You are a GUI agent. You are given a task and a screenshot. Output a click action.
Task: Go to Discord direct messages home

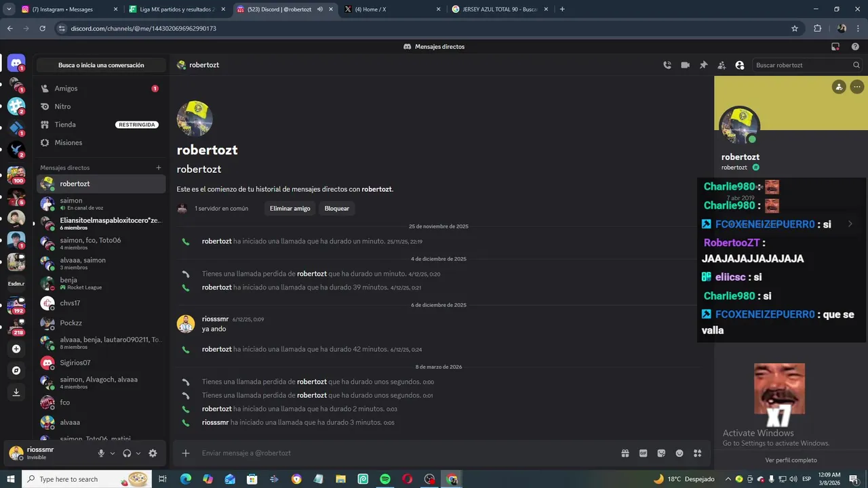[16, 63]
